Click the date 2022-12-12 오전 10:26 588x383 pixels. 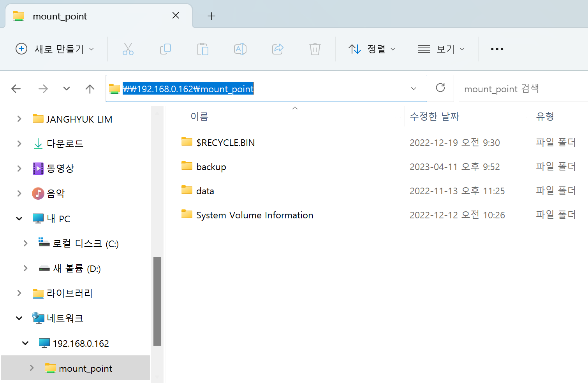[x=457, y=215]
